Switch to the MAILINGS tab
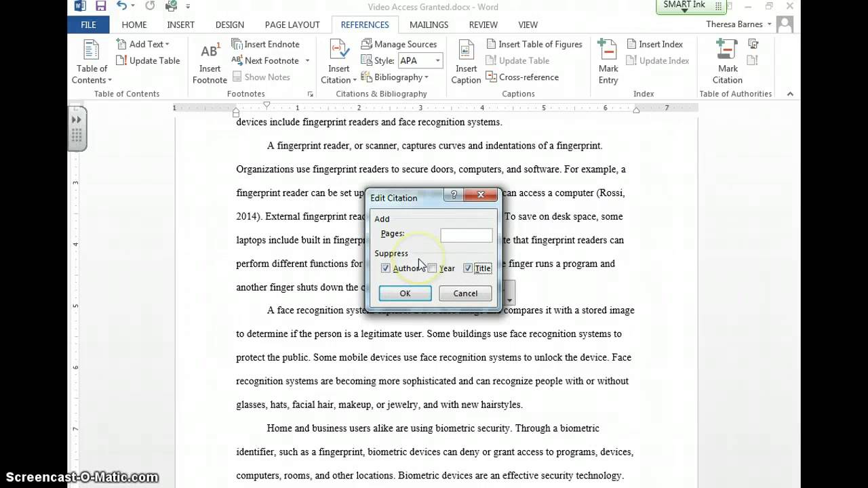Viewport: 868px width, 488px height. coord(429,24)
